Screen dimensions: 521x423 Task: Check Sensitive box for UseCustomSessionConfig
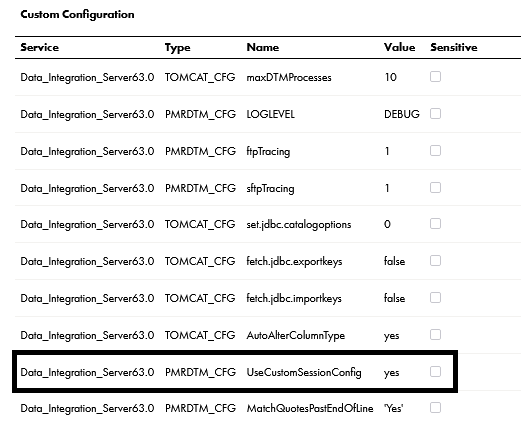(x=435, y=372)
